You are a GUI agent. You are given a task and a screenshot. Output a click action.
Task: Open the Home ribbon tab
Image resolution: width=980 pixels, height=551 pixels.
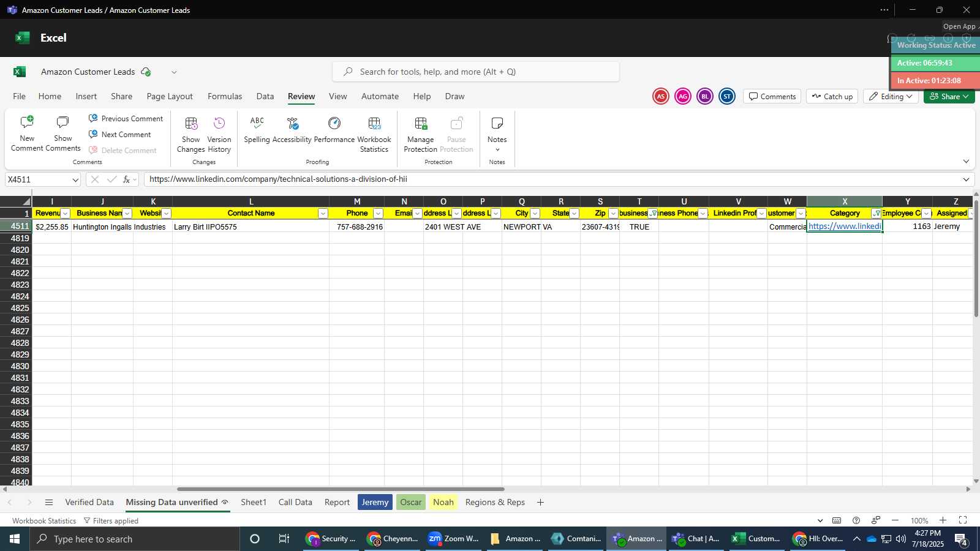(50, 96)
